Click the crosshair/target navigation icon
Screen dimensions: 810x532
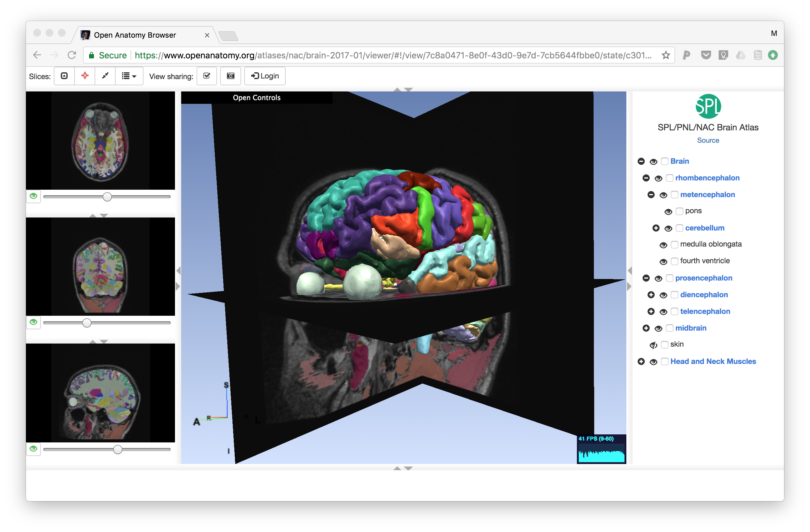(85, 76)
